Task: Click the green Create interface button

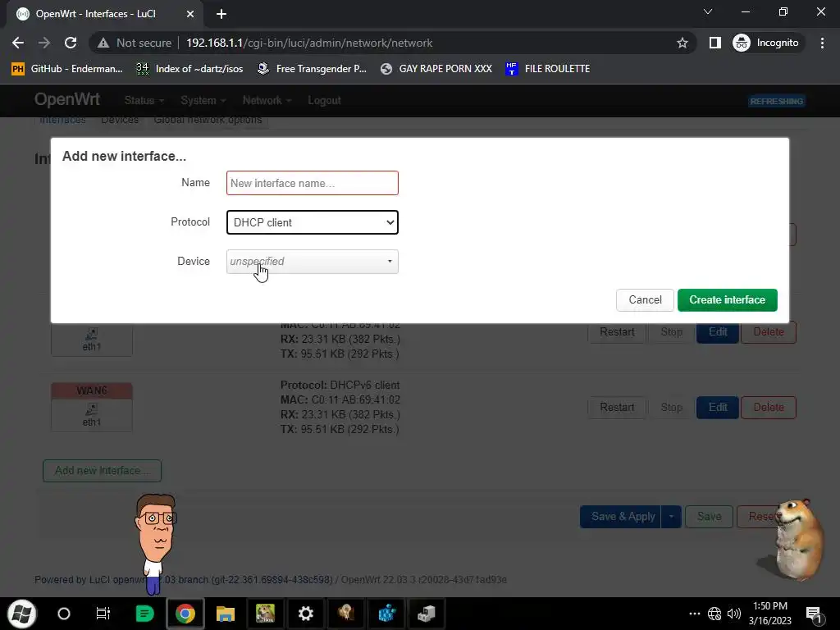Action: tap(727, 300)
